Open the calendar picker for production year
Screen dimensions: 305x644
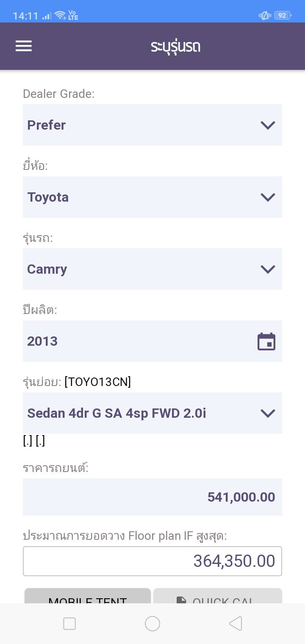coord(266,341)
